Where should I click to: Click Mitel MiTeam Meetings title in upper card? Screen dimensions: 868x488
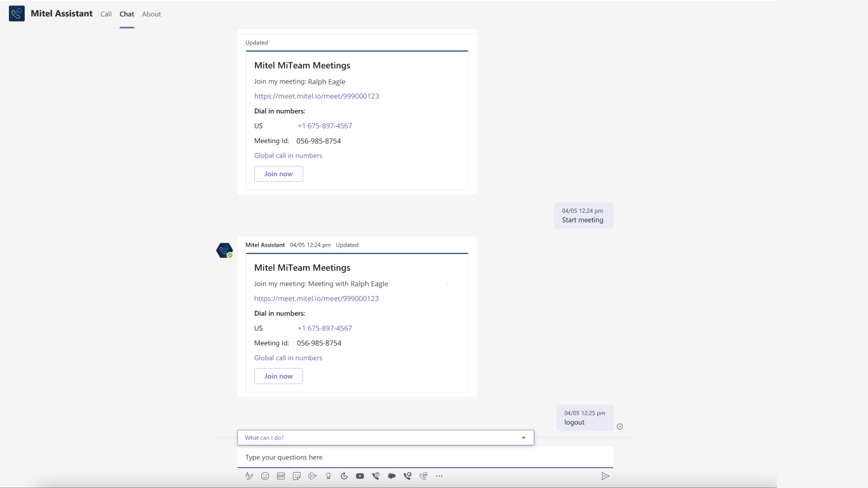coord(302,65)
